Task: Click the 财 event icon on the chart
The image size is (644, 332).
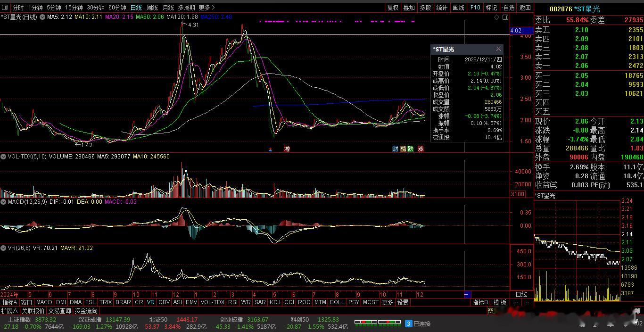Action: click(x=395, y=149)
